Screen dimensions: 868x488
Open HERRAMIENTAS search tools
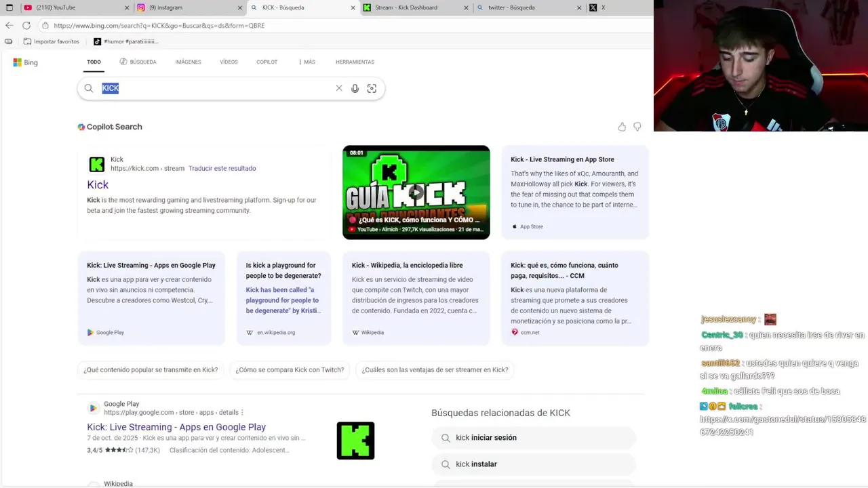pos(355,62)
